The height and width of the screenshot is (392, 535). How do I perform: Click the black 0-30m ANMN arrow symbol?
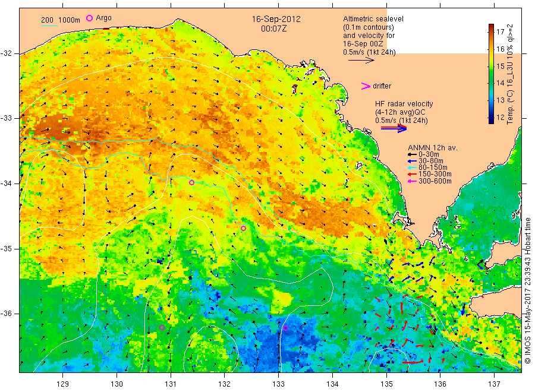click(412, 154)
